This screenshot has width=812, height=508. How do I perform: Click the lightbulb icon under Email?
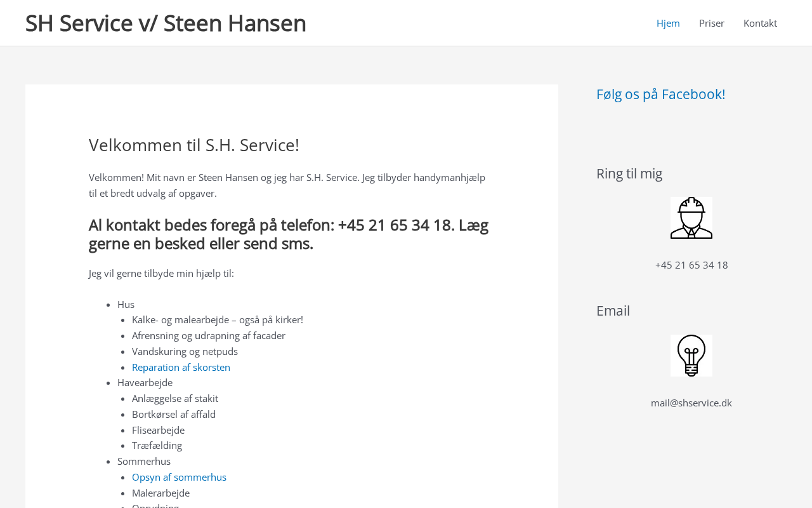click(691, 356)
